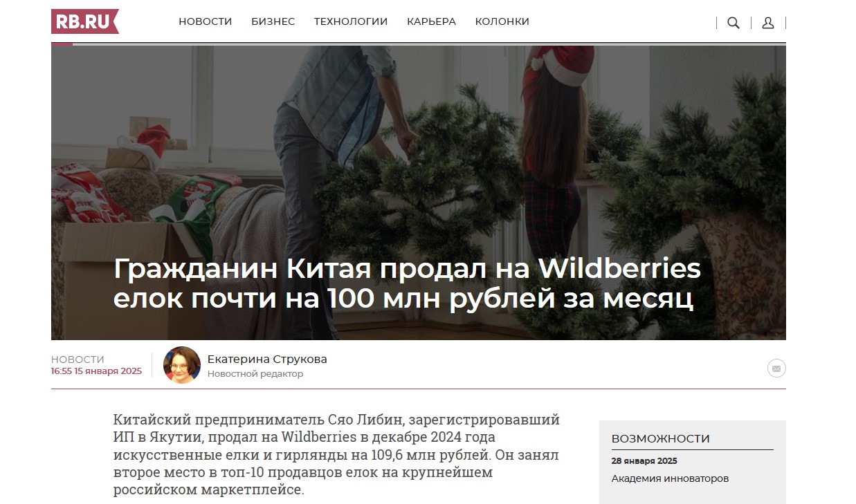The width and height of the screenshot is (856, 504).
Task: Click the Wildberries Christmas tree article headline
Action: click(x=407, y=284)
